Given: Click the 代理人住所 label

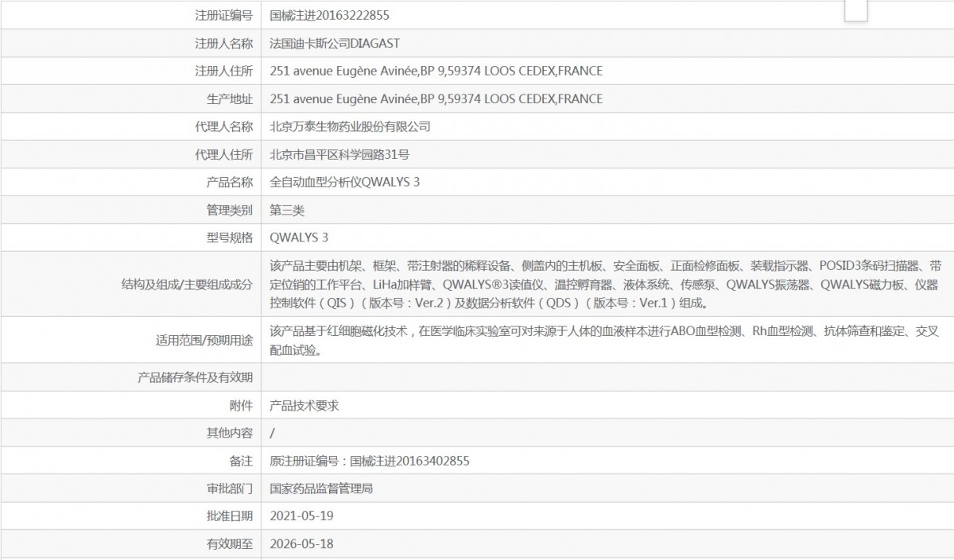Looking at the screenshot, I should pos(224,154).
